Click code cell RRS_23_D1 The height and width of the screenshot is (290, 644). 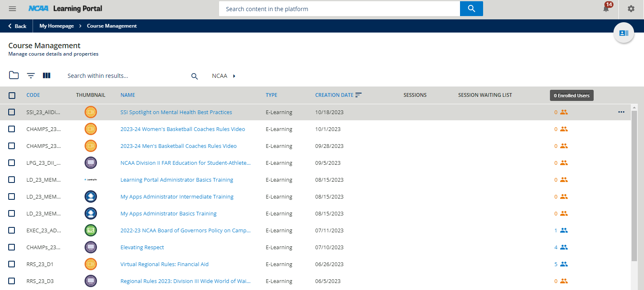pos(40,264)
